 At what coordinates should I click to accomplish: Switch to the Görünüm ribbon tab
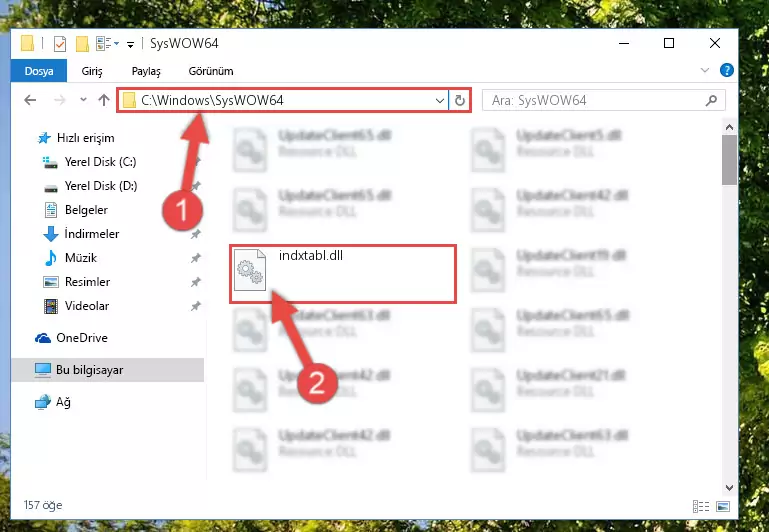(x=211, y=71)
